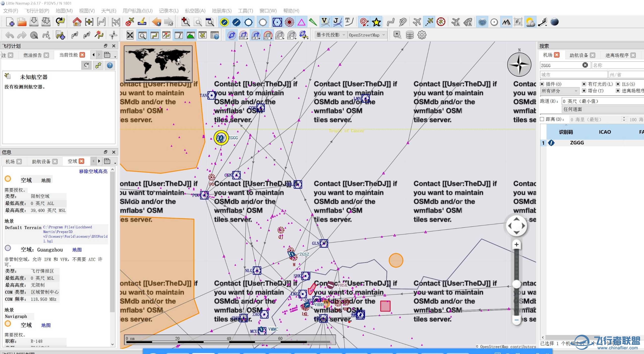Viewport: 644px width, 354px height.
Task: Toggle ICAO airspaces layer
Action: [243, 35]
